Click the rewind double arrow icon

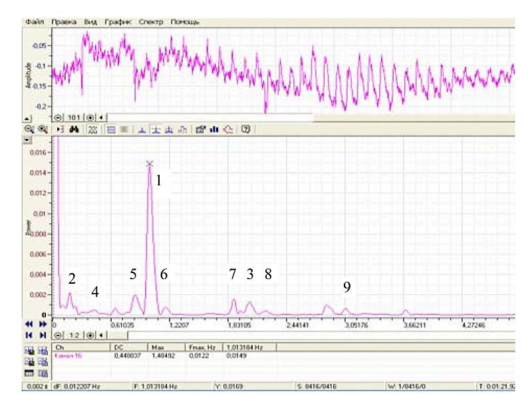29,324
